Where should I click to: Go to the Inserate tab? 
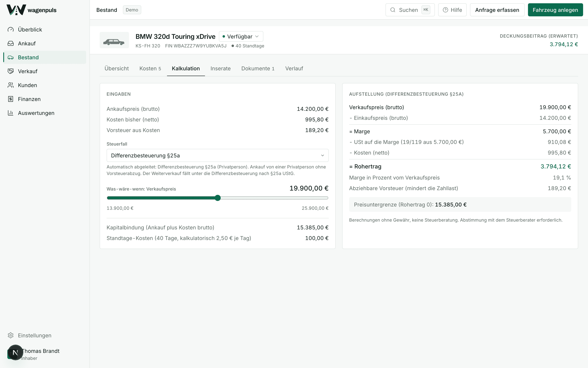click(221, 69)
